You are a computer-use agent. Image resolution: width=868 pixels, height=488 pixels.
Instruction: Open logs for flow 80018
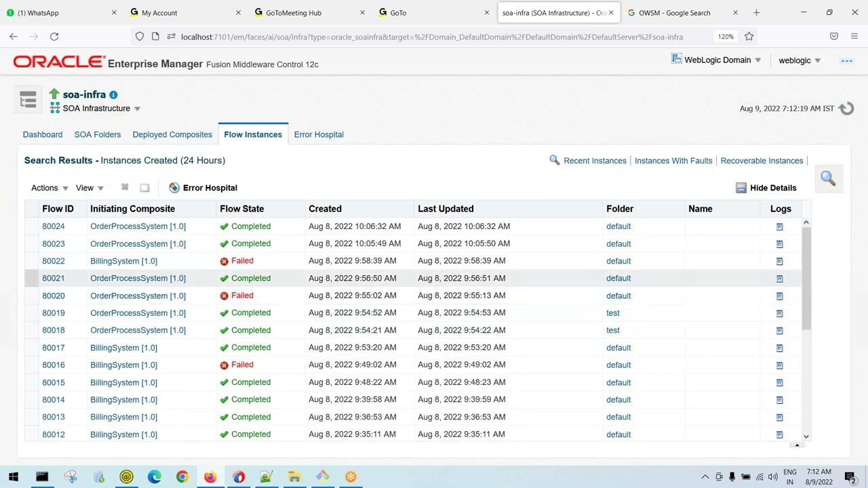(x=780, y=331)
